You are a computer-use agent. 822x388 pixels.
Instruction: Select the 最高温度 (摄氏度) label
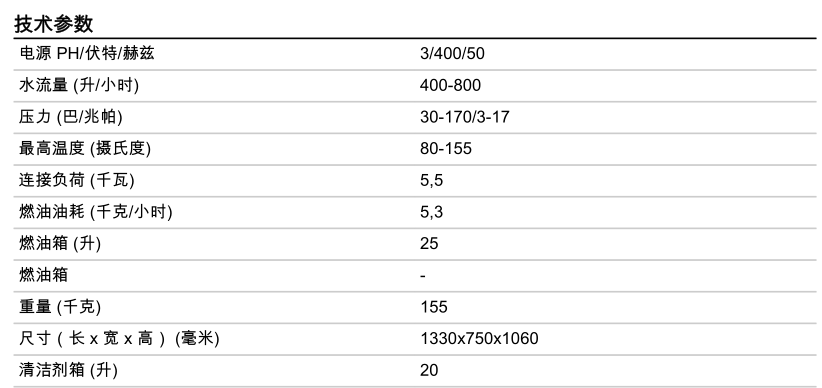(x=85, y=148)
